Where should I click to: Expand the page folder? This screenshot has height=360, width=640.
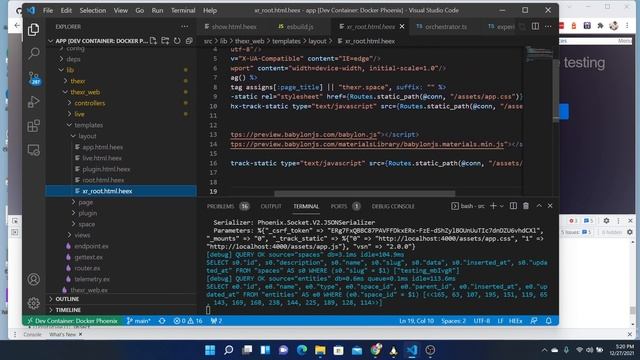[86, 202]
